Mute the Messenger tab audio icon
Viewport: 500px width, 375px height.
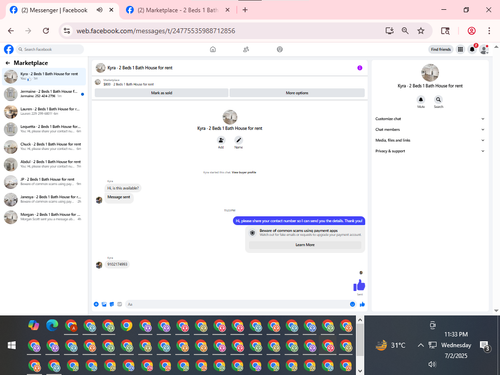pyautogui.click(x=99, y=10)
